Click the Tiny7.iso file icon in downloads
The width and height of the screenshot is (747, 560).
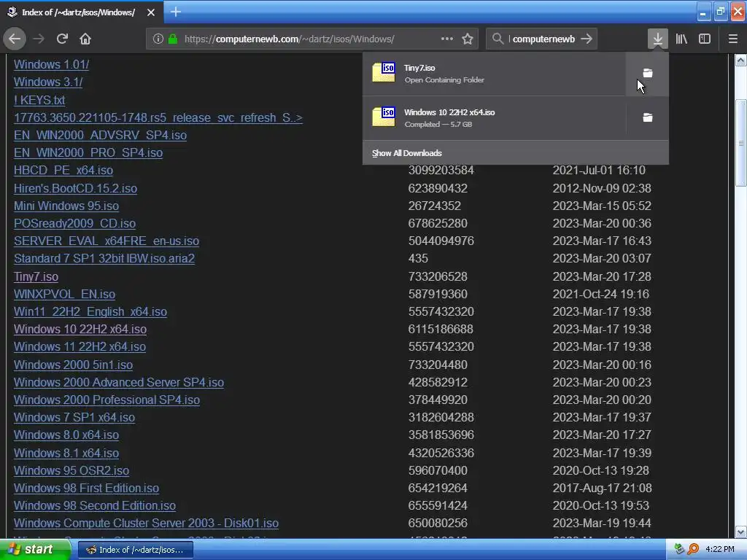[384, 73]
